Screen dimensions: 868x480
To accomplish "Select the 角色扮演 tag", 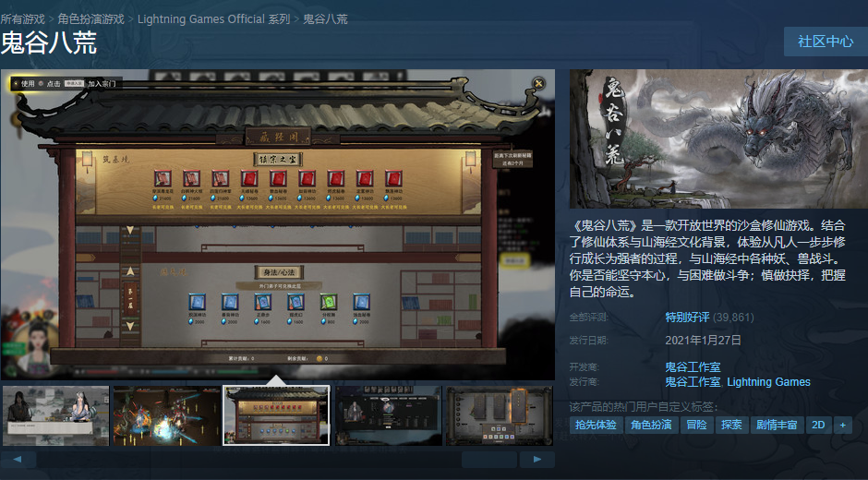I will 651,425.
